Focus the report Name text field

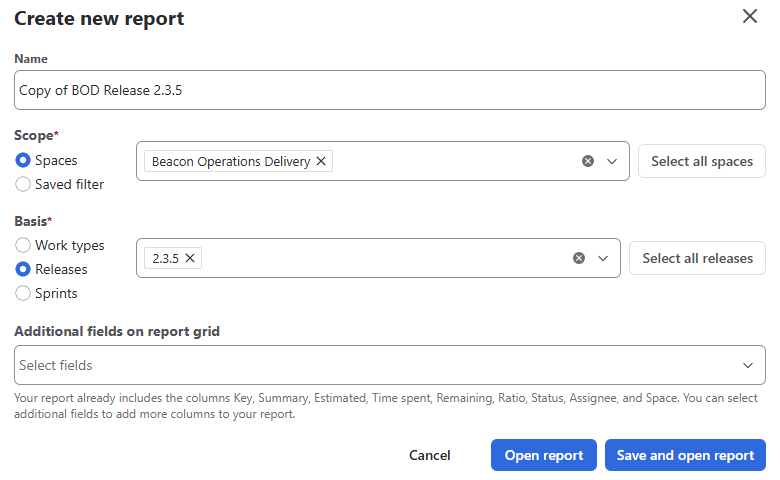click(390, 90)
